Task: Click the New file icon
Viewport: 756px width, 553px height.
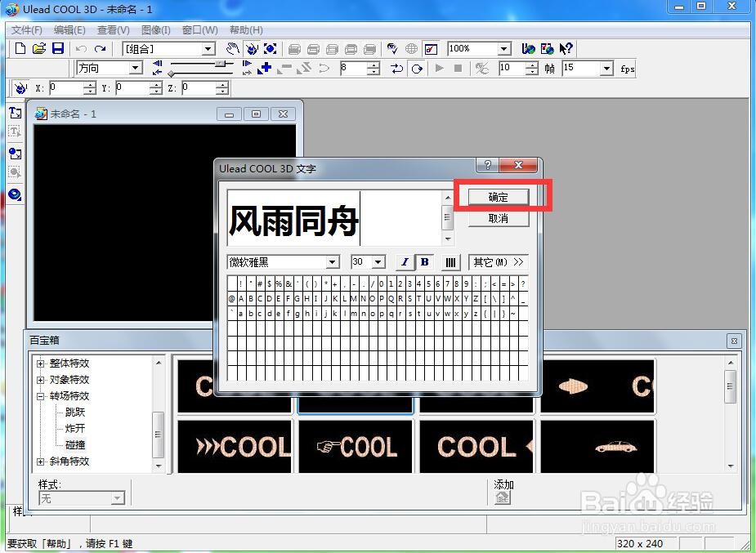Action: coord(20,48)
